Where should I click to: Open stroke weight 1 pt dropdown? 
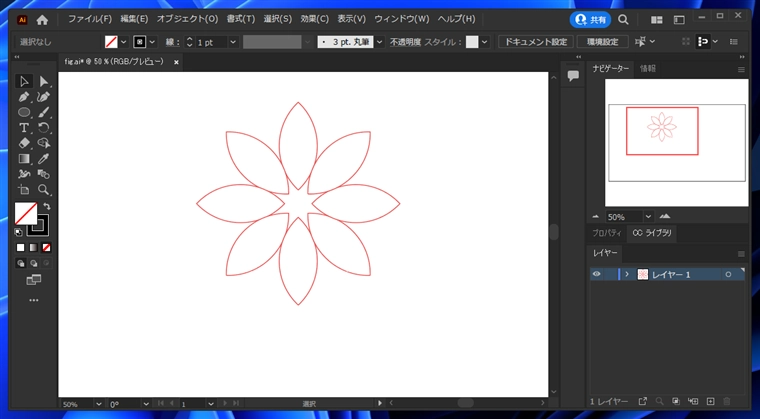(233, 42)
